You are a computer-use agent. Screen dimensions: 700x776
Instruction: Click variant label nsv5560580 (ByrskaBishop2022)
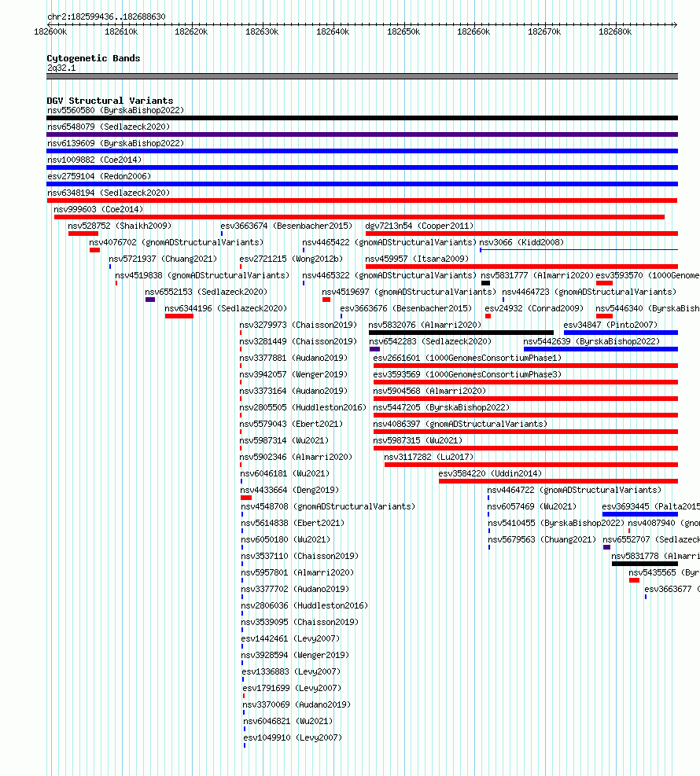(116, 110)
